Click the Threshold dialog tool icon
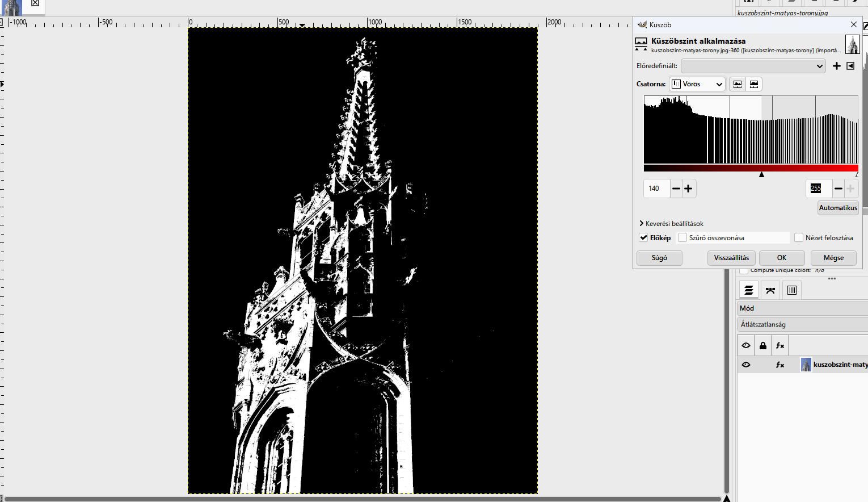This screenshot has width=868, height=502. tap(641, 43)
